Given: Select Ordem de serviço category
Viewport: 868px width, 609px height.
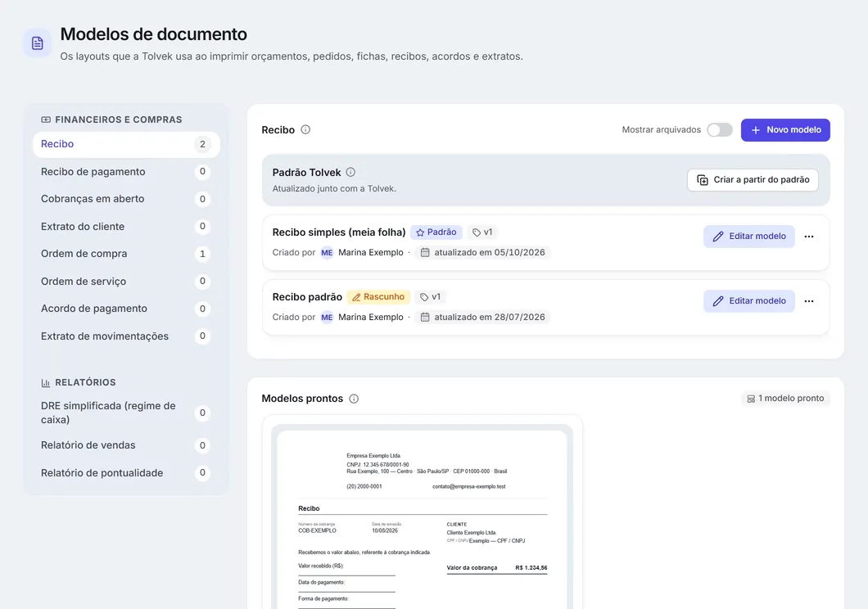Looking at the screenshot, I should click(126, 282).
